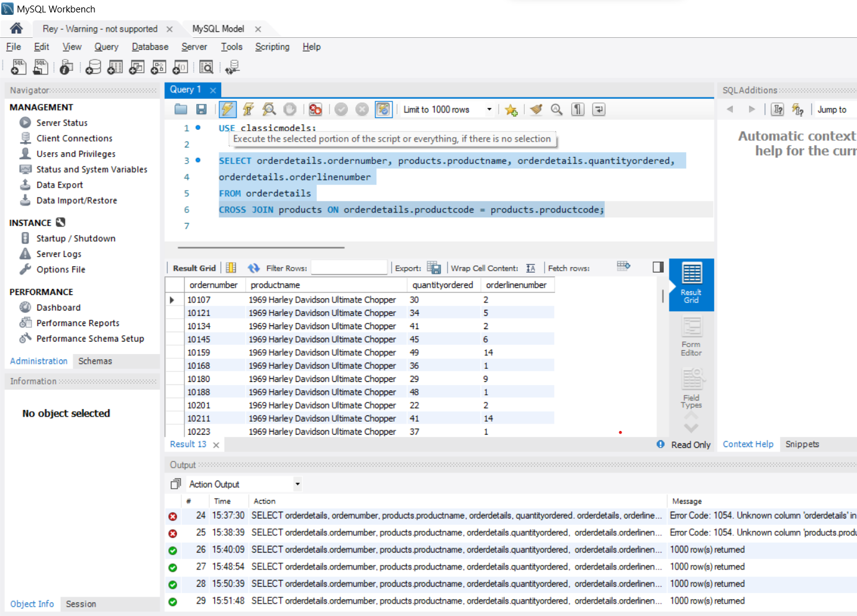Toggle word wrapping in query editor
Image resolution: width=857 pixels, height=616 pixels.
(599, 109)
